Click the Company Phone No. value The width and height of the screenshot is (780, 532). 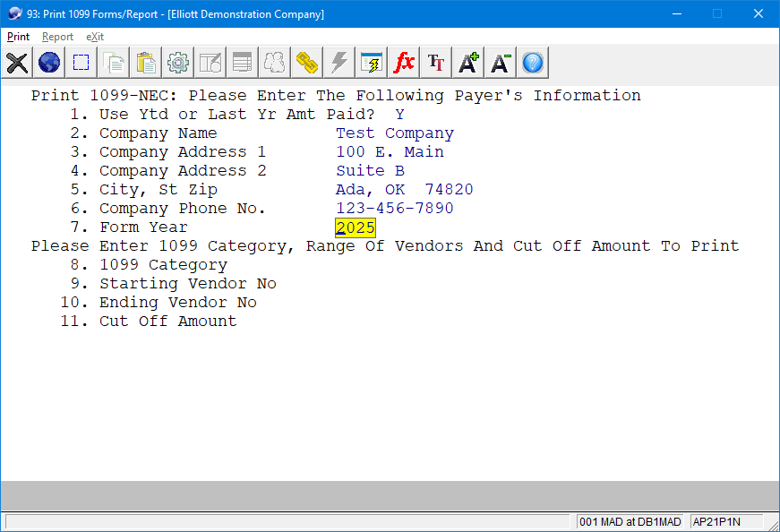394,209
